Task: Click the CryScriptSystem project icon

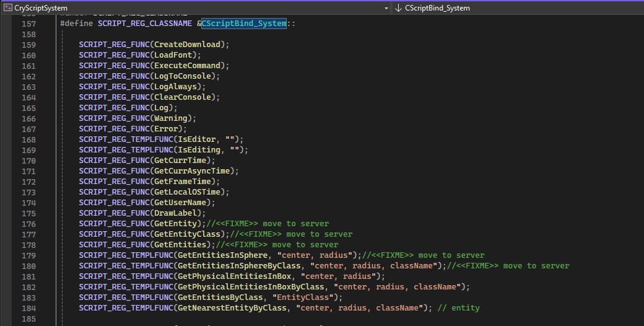Action: [x=7, y=8]
